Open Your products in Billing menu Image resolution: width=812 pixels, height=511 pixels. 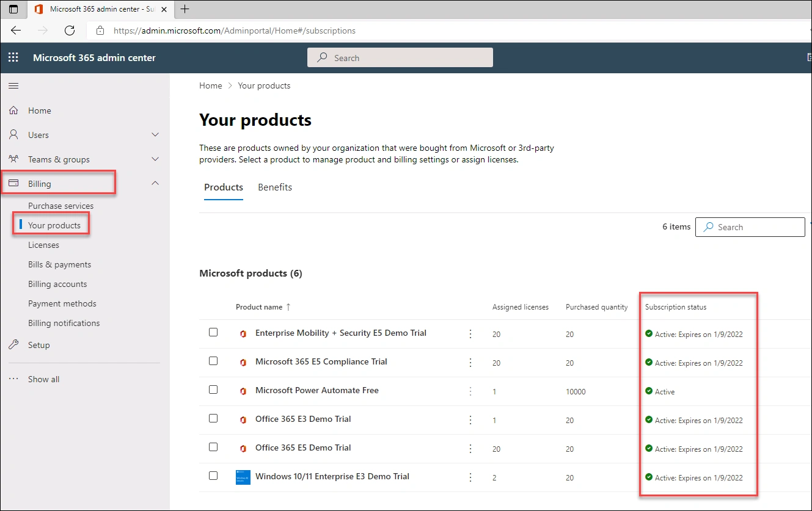click(54, 225)
